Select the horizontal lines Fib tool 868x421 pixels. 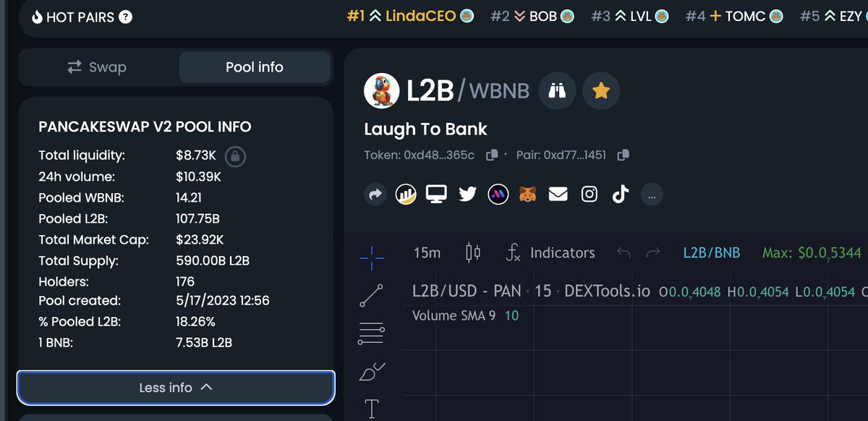click(x=371, y=333)
